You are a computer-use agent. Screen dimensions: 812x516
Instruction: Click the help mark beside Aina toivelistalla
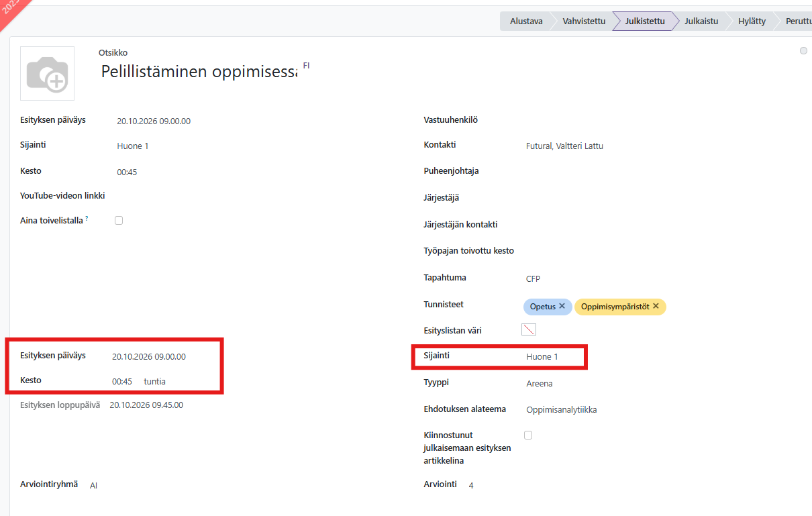(87, 219)
